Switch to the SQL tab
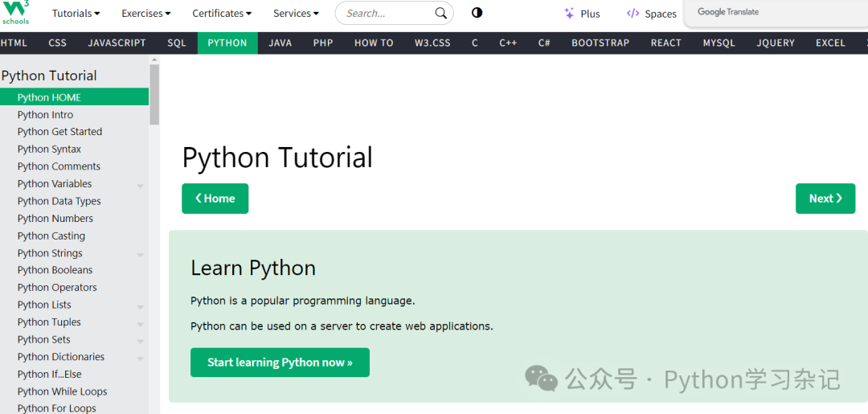The width and height of the screenshot is (868, 414). (x=177, y=43)
